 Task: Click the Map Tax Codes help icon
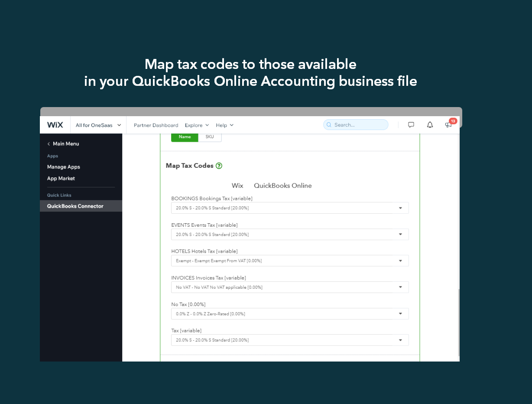(219, 166)
